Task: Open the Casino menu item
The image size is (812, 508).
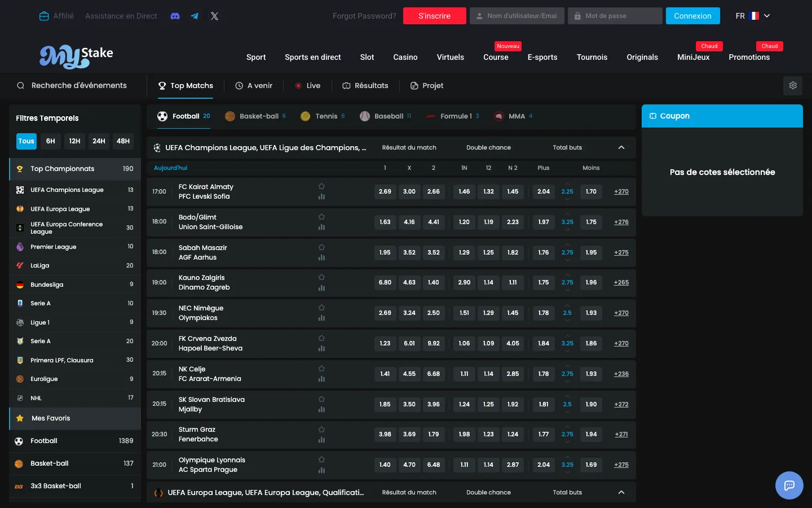Action: click(x=405, y=57)
